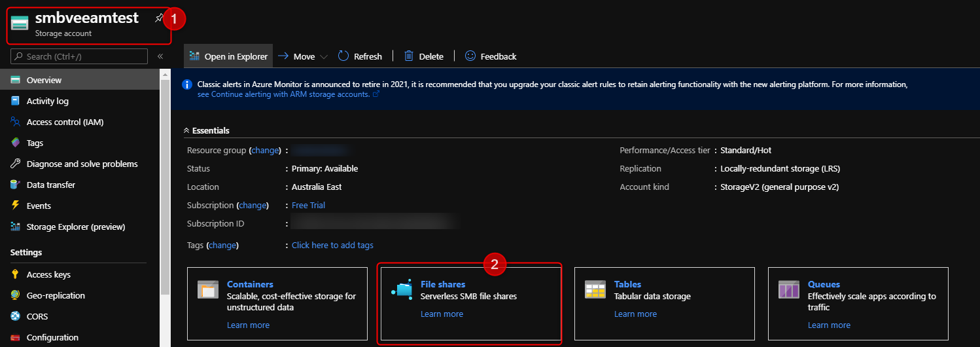Open Storage Explorer (preview)
The height and width of the screenshot is (347, 980).
pos(75,227)
